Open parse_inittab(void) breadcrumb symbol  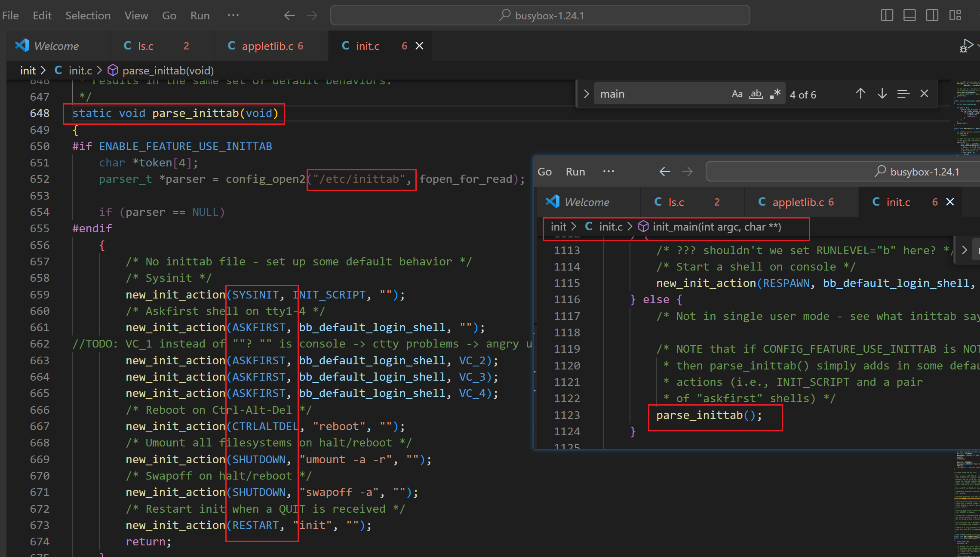[168, 70]
